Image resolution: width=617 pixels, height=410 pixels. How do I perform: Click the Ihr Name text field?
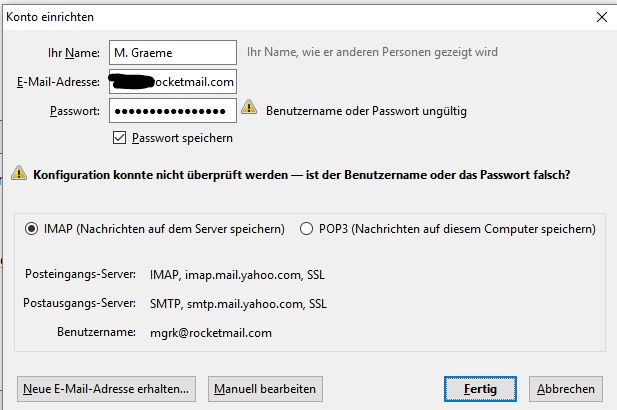(x=172, y=52)
